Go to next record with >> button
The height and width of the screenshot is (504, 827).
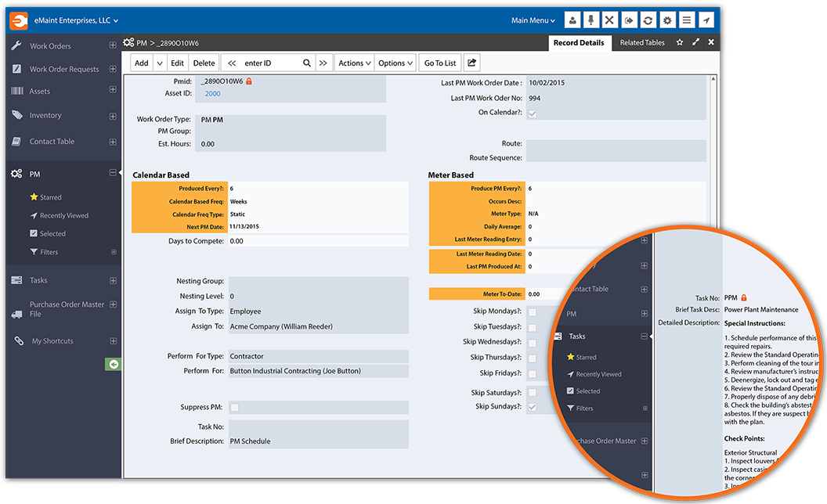[323, 63]
